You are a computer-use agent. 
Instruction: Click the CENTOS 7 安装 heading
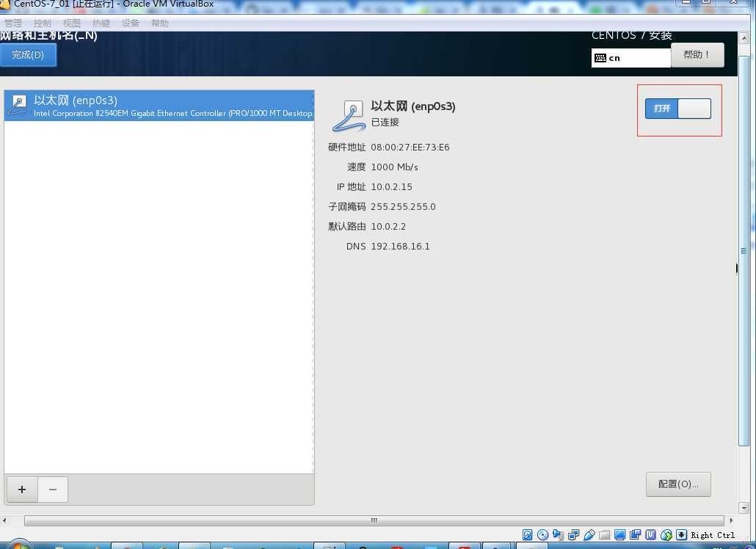click(632, 35)
